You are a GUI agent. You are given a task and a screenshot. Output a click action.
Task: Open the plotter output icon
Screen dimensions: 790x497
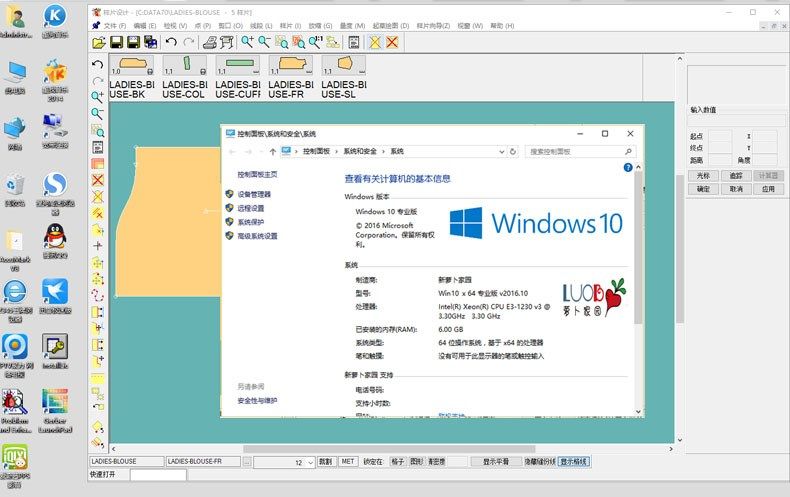227,42
